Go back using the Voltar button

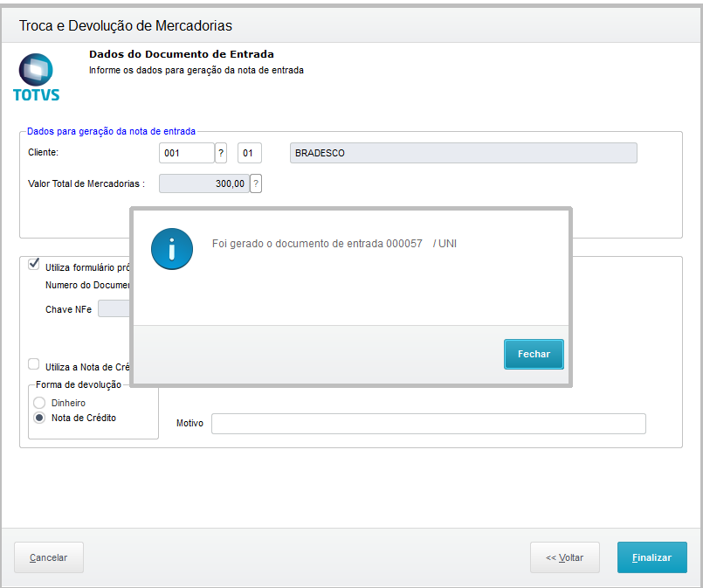click(x=564, y=557)
